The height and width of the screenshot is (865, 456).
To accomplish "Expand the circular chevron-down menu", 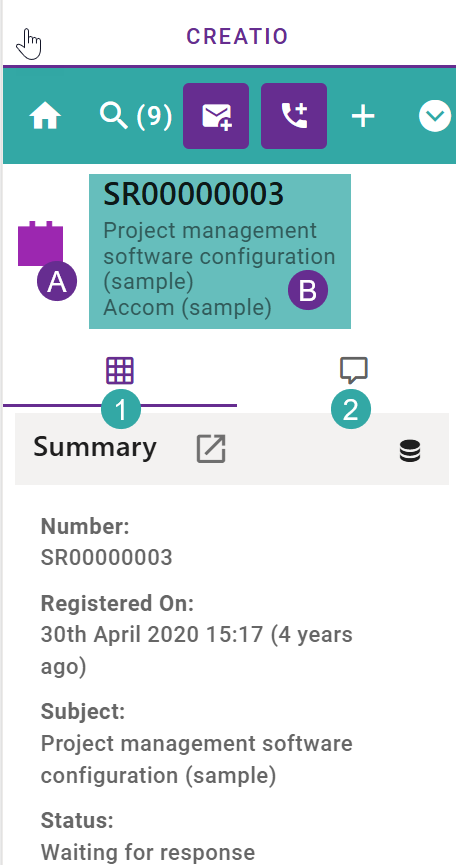I will tap(435, 117).
